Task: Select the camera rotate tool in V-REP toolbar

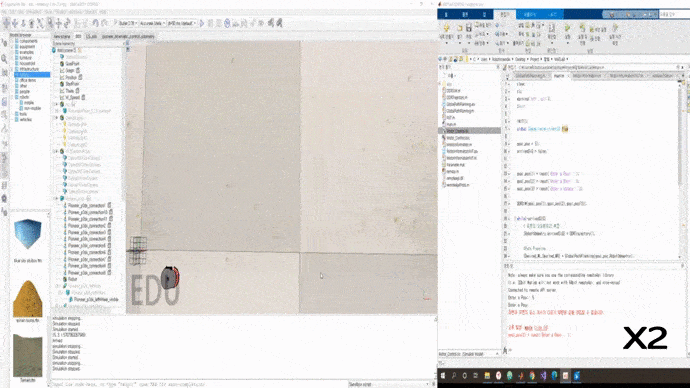Action: click(x=15, y=22)
